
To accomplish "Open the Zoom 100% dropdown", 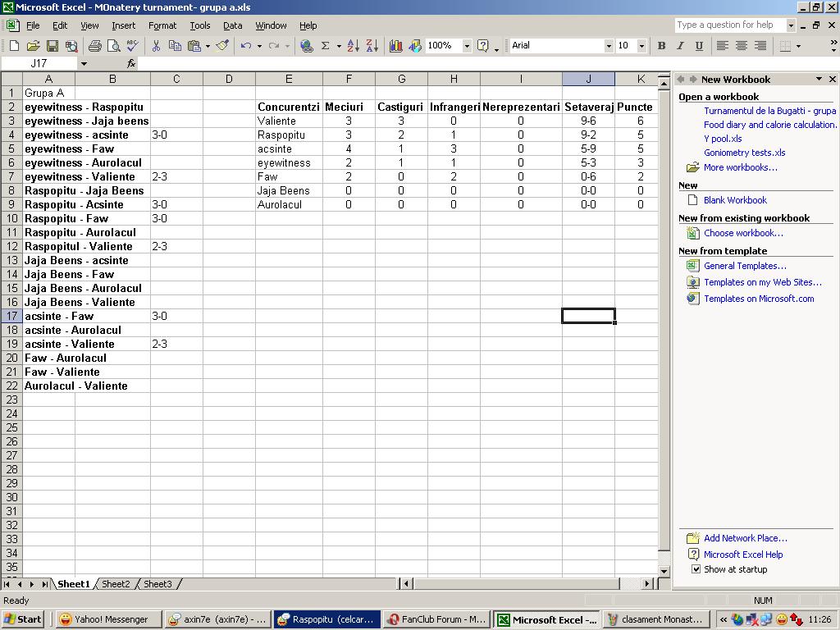I will tap(467, 46).
